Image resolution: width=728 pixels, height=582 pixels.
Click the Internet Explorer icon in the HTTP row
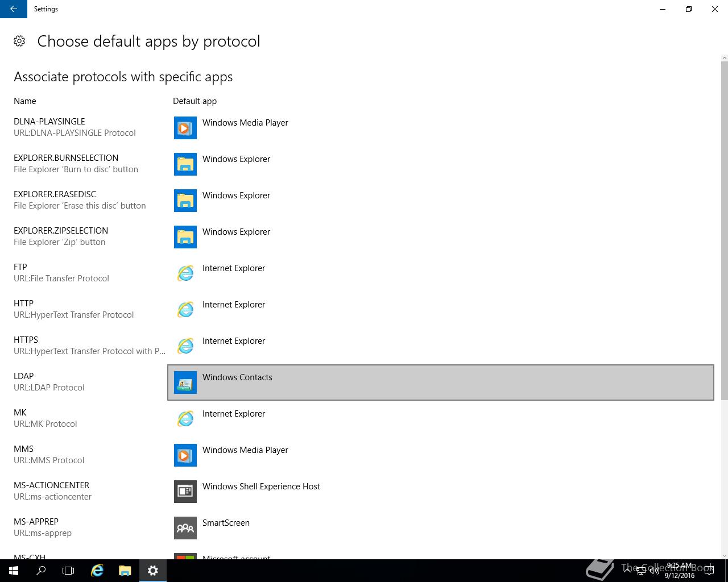(185, 310)
